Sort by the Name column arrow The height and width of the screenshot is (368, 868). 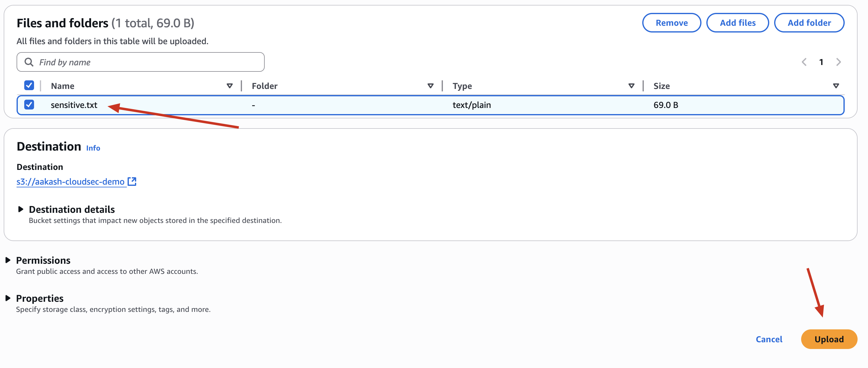pyautogui.click(x=229, y=86)
